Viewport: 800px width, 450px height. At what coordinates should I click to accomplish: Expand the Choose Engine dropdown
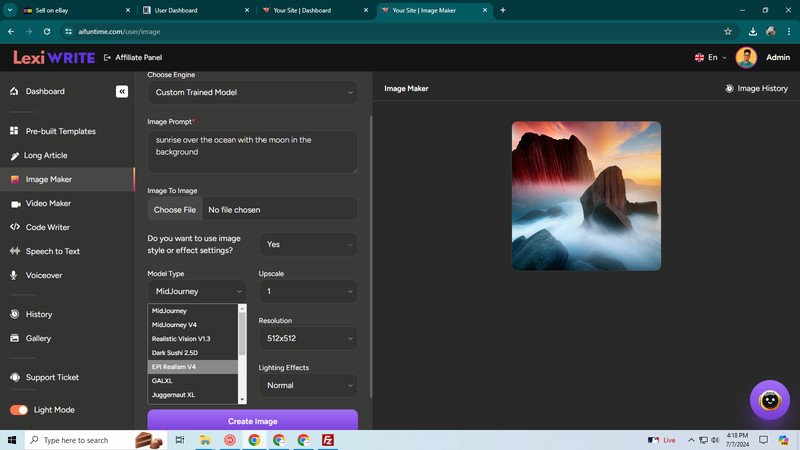[253, 92]
